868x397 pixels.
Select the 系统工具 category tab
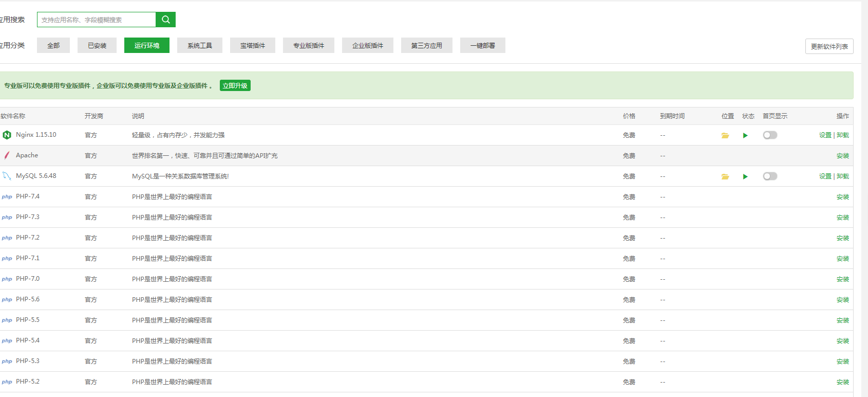(200, 45)
